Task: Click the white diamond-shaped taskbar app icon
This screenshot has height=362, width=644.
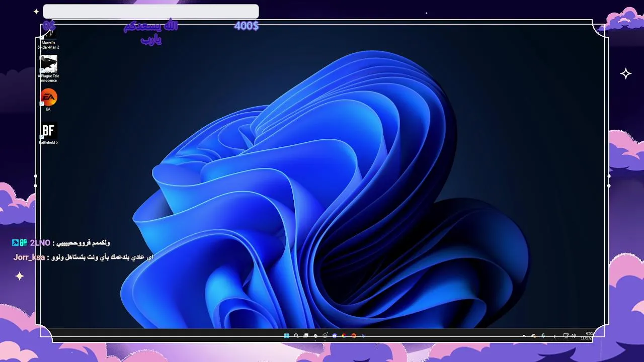Action: [315, 336]
